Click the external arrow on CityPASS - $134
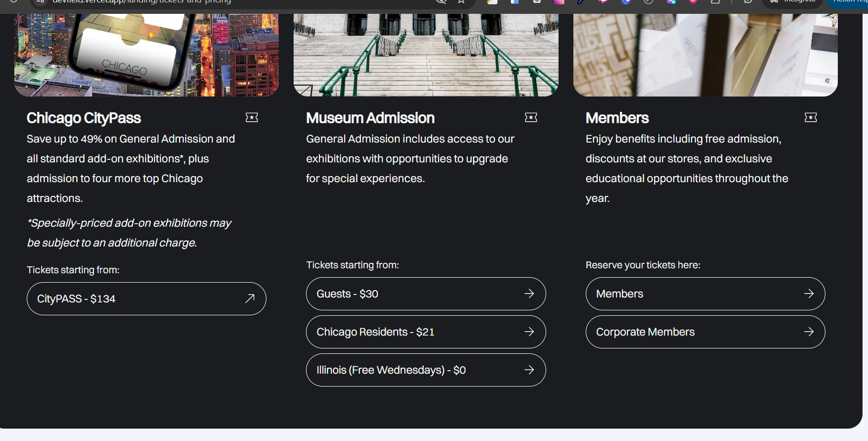Screen dimensions: 868x441 click(x=250, y=298)
